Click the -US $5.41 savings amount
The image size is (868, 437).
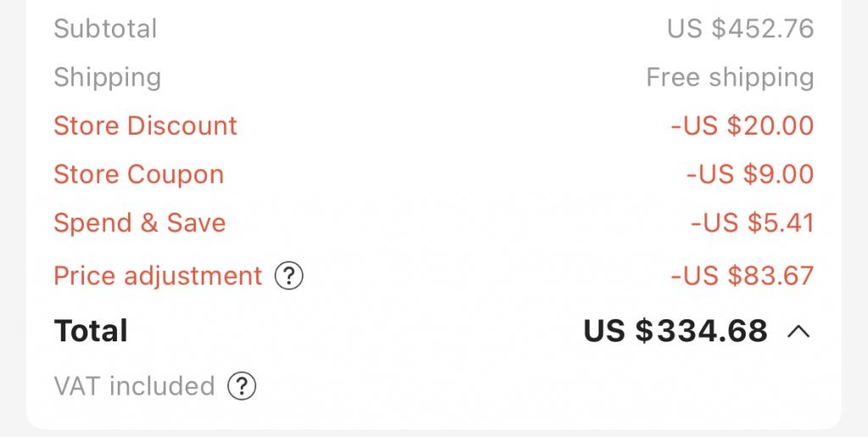tap(752, 223)
